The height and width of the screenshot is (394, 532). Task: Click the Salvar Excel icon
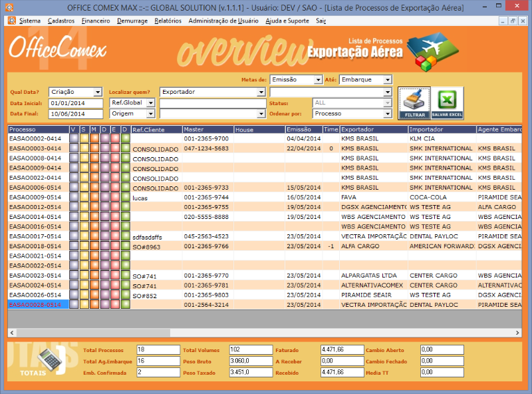(448, 103)
